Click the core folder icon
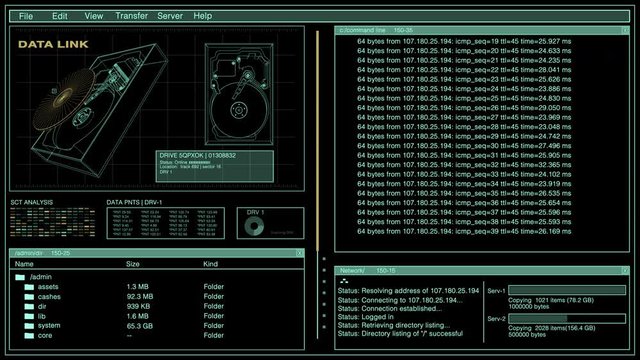 tap(29, 336)
